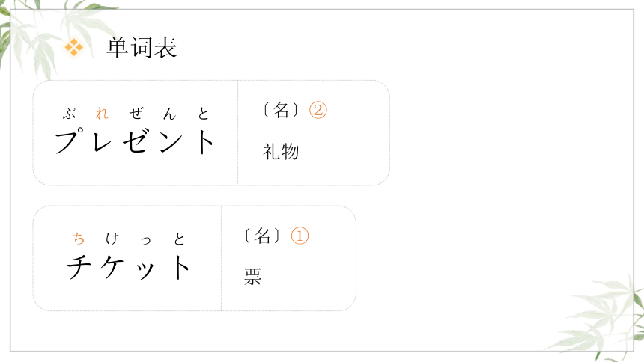Click the hiragana と above プレゼント's ト
The width and height of the screenshot is (644, 362).
[x=203, y=114]
